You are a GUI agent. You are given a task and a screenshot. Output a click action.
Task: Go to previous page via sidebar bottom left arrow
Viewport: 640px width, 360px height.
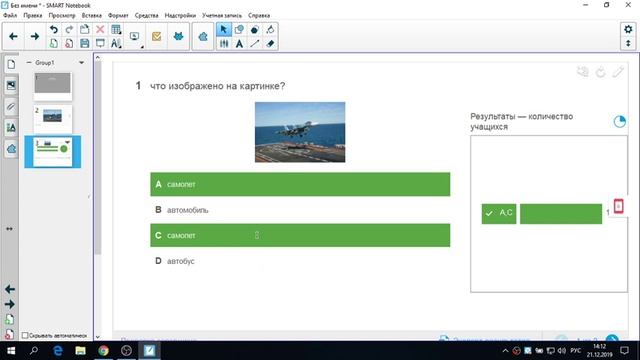point(10,289)
